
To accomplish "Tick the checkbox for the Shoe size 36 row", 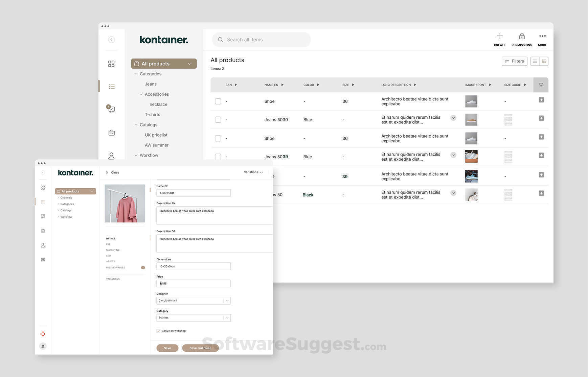I will [218, 101].
